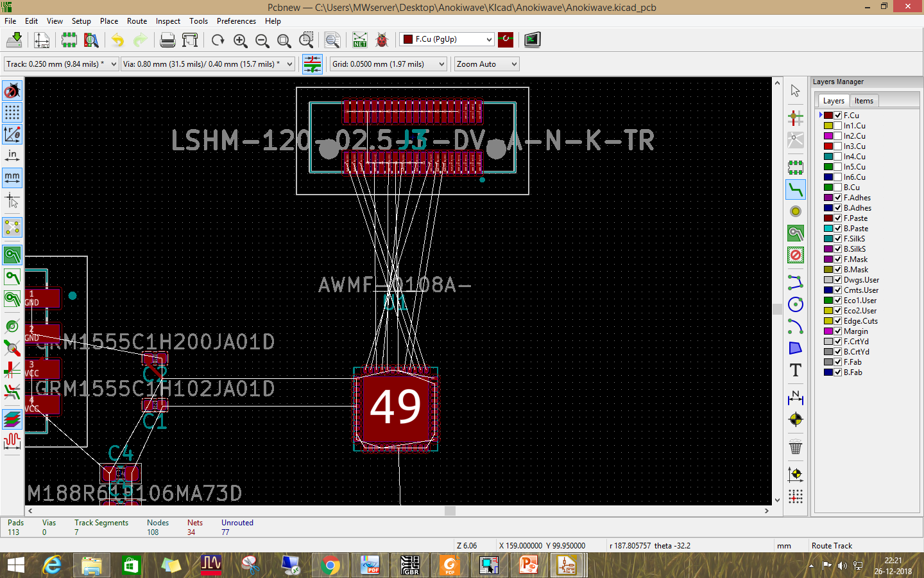Image resolution: width=924 pixels, height=578 pixels.
Task: Toggle the grid display icon
Action: click(12, 112)
